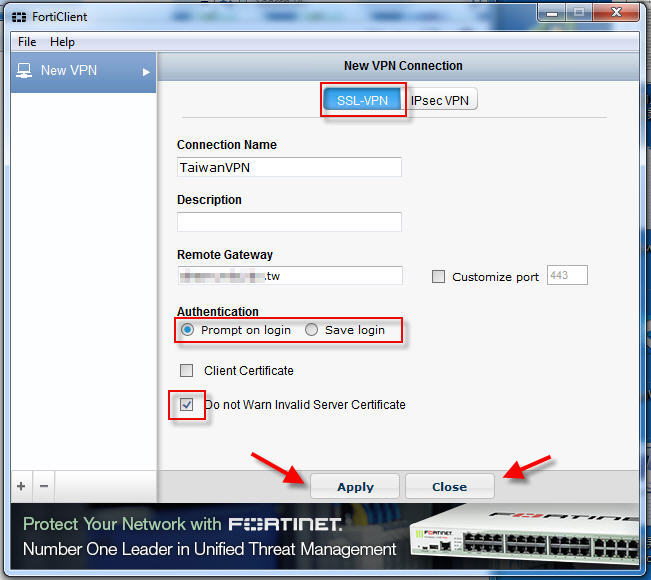Click the FortiClient logo icon in title bar
The image size is (651, 580).
[19, 17]
